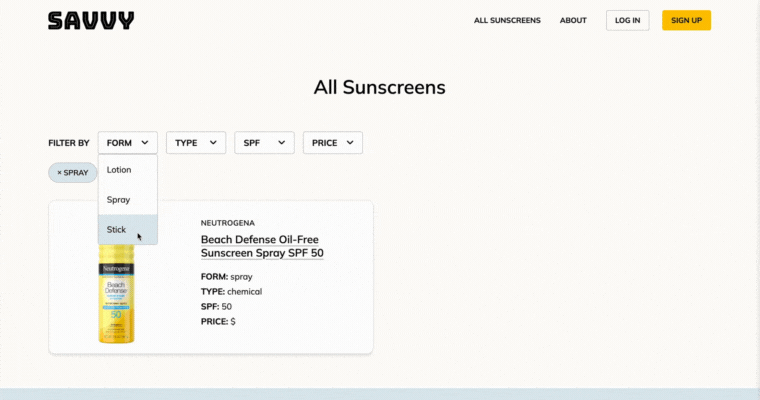Viewport: 760px width, 400px height.
Task: Open the All Sunscreens nav link
Action: [x=507, y=20]
